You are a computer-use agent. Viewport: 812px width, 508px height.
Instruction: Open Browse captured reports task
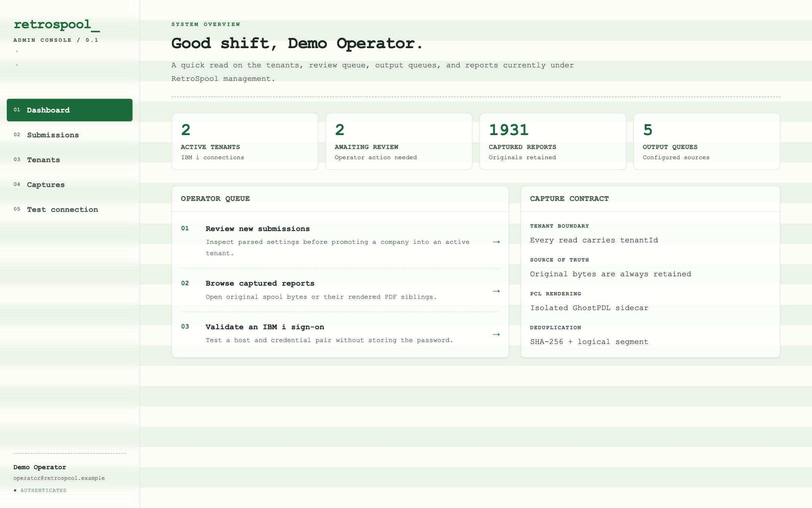coord(340,290)
